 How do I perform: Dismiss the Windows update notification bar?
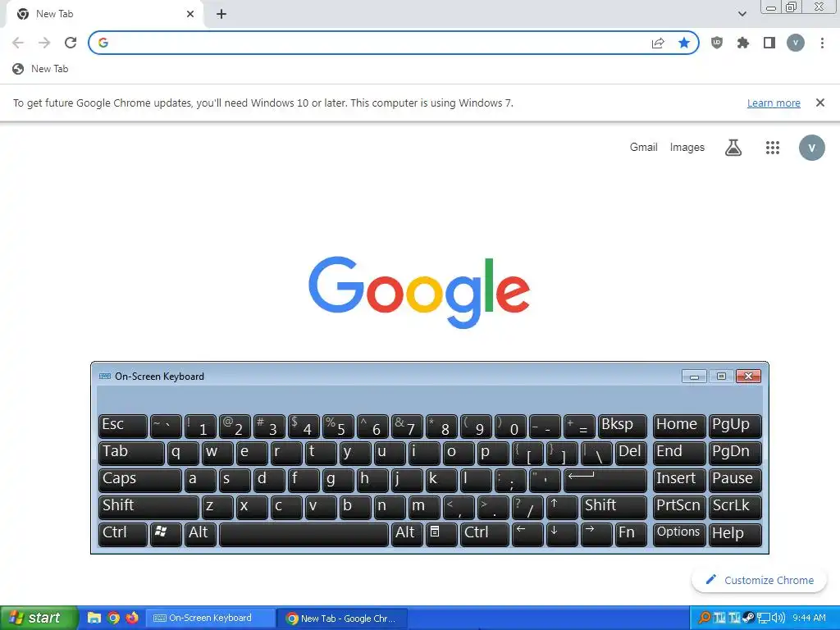(819, 103)
